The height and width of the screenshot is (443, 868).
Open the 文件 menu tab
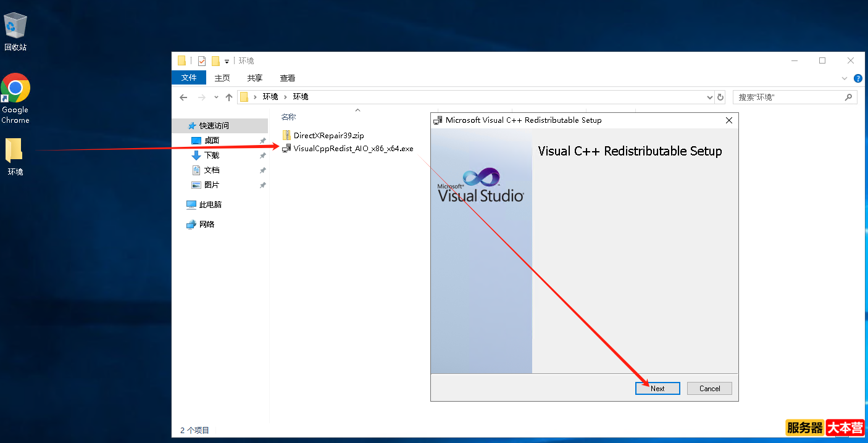tap(189, 78)
